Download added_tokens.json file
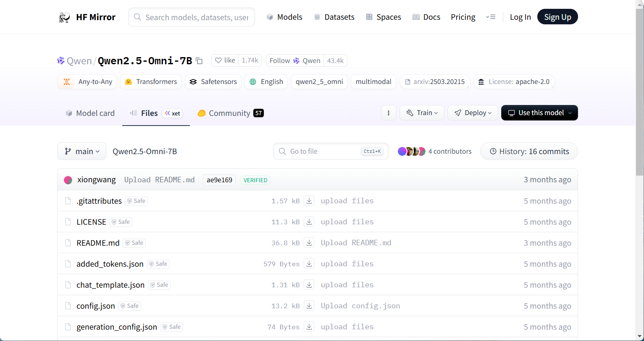The height and width of the screenshot is (341, 644). (x=309, y=264)
